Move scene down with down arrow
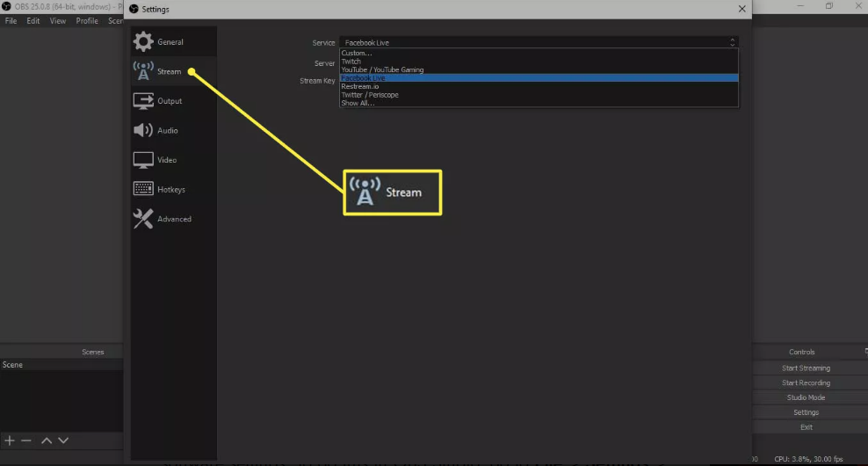 point(63,441)
